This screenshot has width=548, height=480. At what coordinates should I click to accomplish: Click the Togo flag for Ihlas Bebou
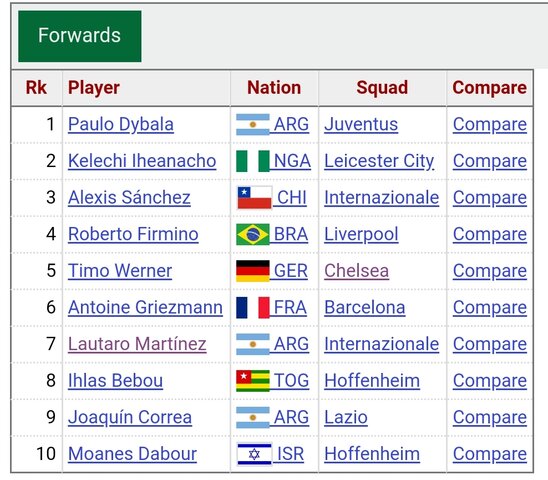coord(253,381)
